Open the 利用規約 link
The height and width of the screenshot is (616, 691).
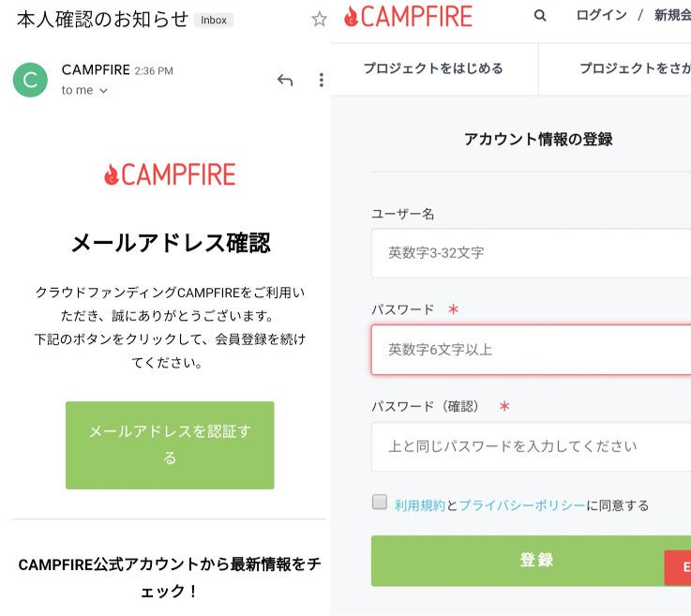coord(419,505)
